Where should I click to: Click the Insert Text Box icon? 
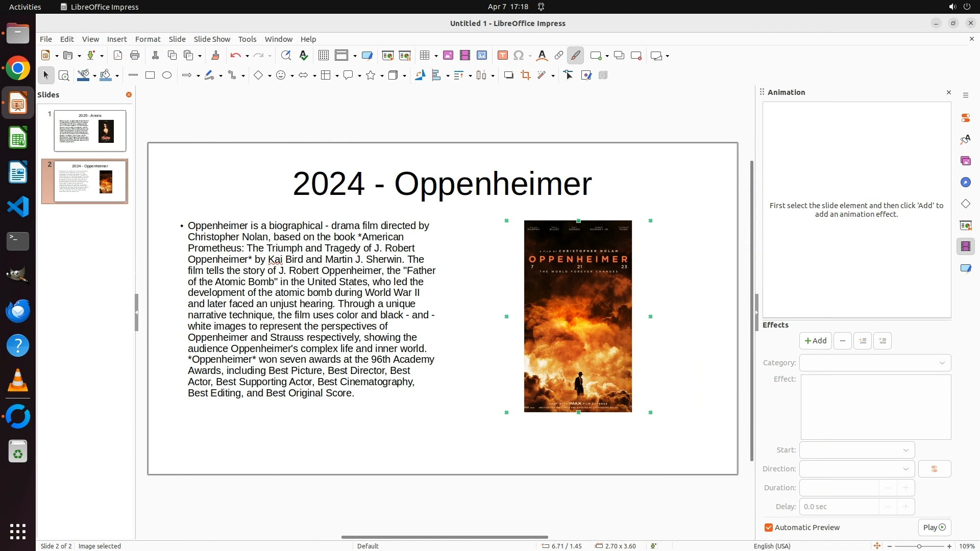click(x=502, y=56)
